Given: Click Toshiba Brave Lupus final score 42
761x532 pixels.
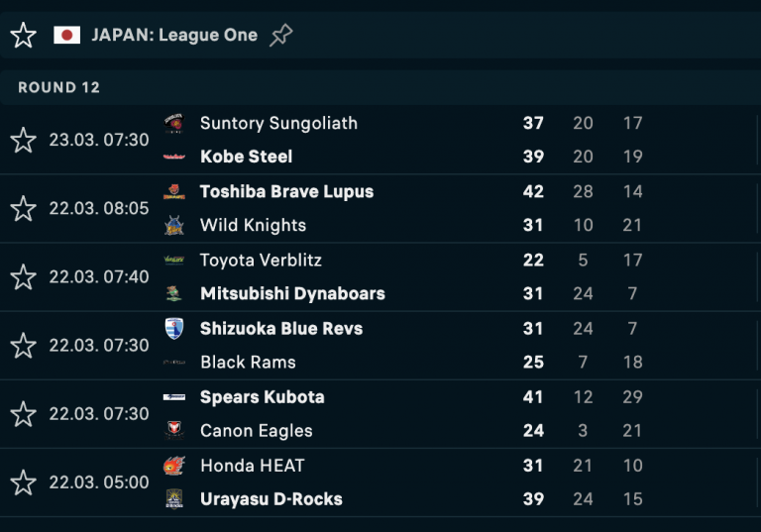Looking at the screenshot, I should click(533, 191).
